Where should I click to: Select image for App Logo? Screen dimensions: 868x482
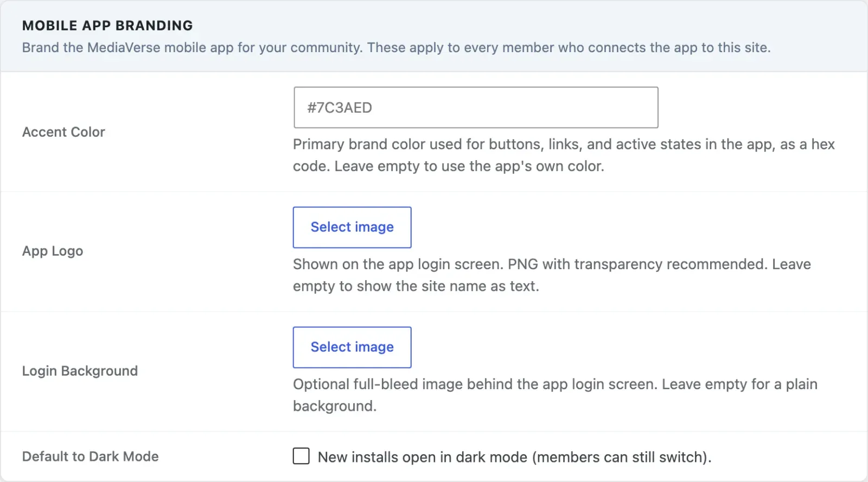tap(352, 227)
